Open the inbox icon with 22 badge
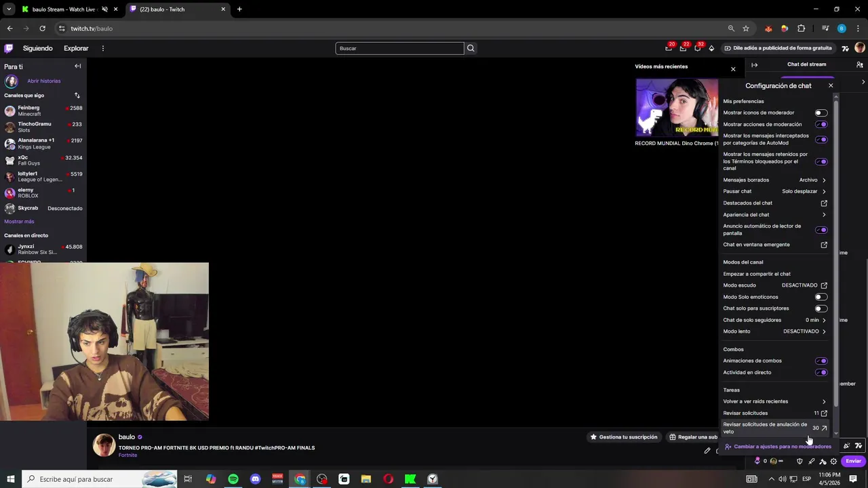 [x=684, y=48]
